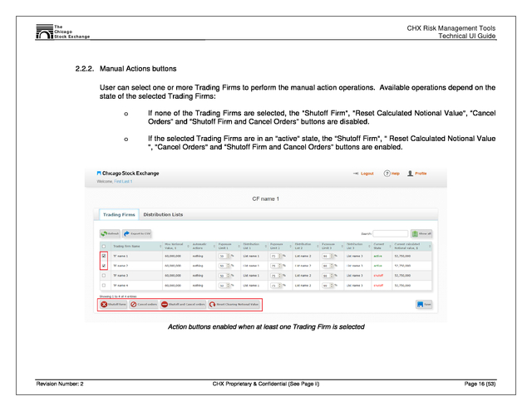Sort by Exposure Limit 3 column

coord(332,247)
